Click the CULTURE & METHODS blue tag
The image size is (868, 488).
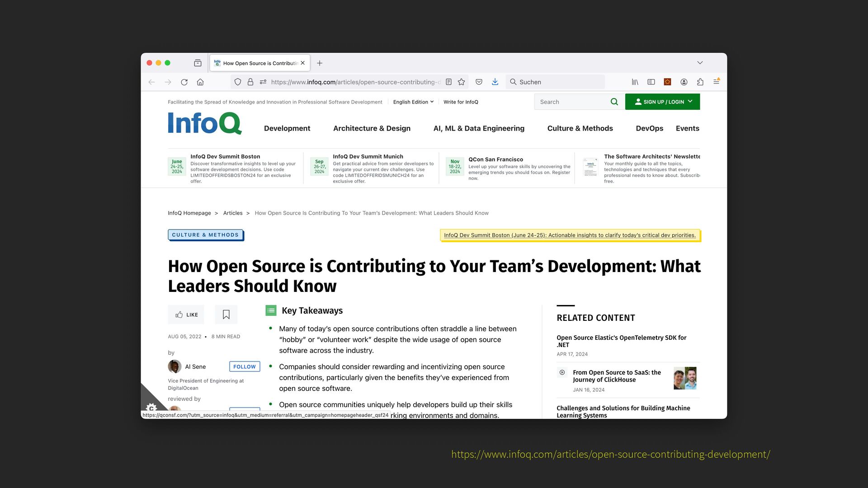click(205, 235)
